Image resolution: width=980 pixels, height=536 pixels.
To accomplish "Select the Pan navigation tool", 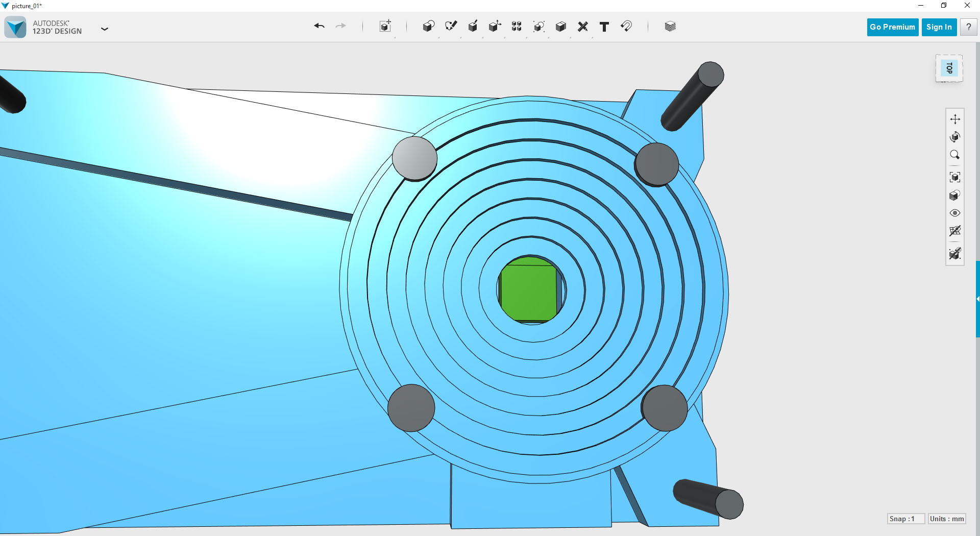I will 955,119.
